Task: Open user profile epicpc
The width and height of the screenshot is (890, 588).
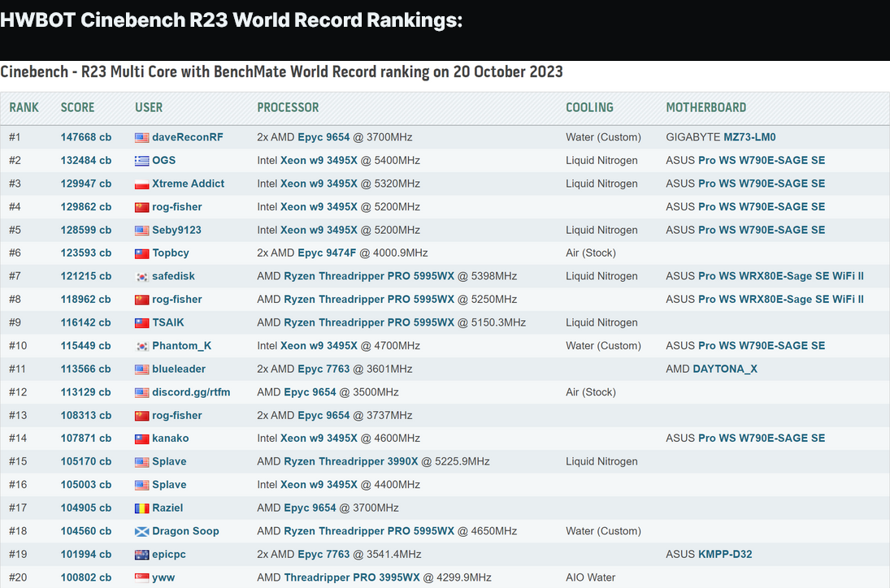Action: (x=168, y=555)
